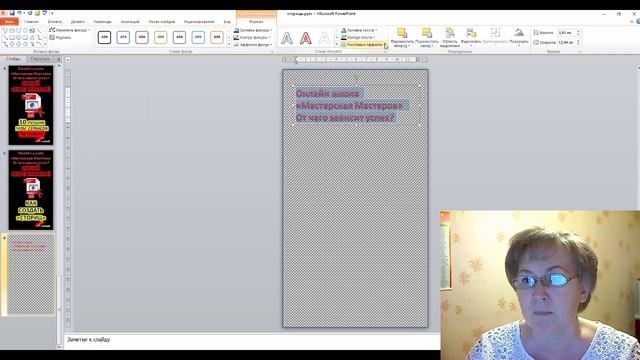Viewport: 640px width, 360px height.
Task: Open Эффекты фигур effects menu
Action: pos(253,45)
